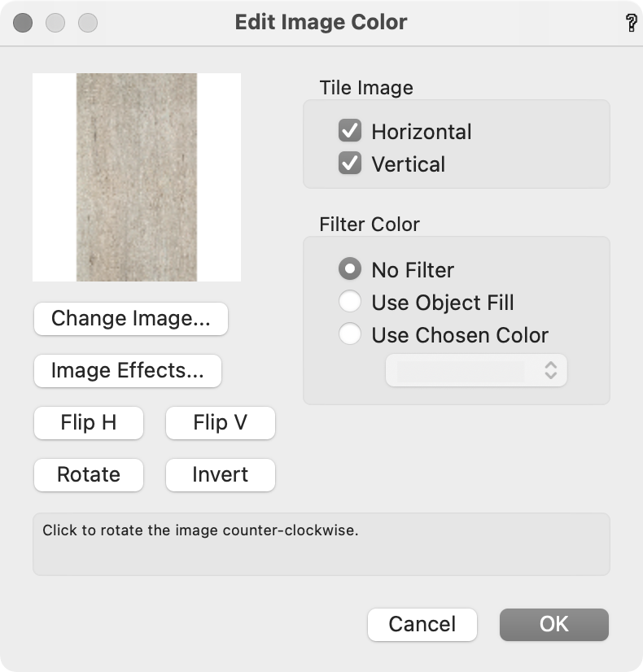Click the Edit Image Color title bar
The width and height of the screenshot is (643, 672).
point(321,22)
